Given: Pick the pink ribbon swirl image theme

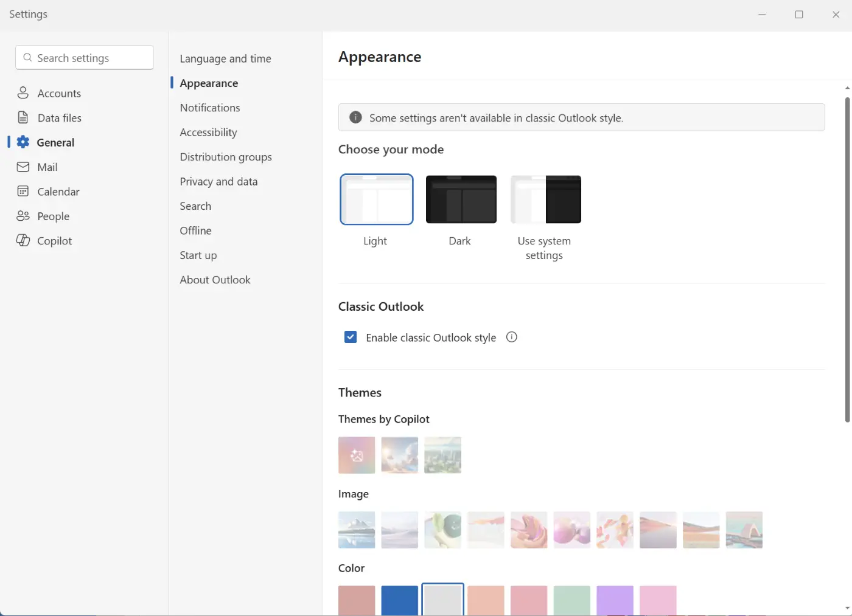Looking at the screenshot, I should coord(529,530).
